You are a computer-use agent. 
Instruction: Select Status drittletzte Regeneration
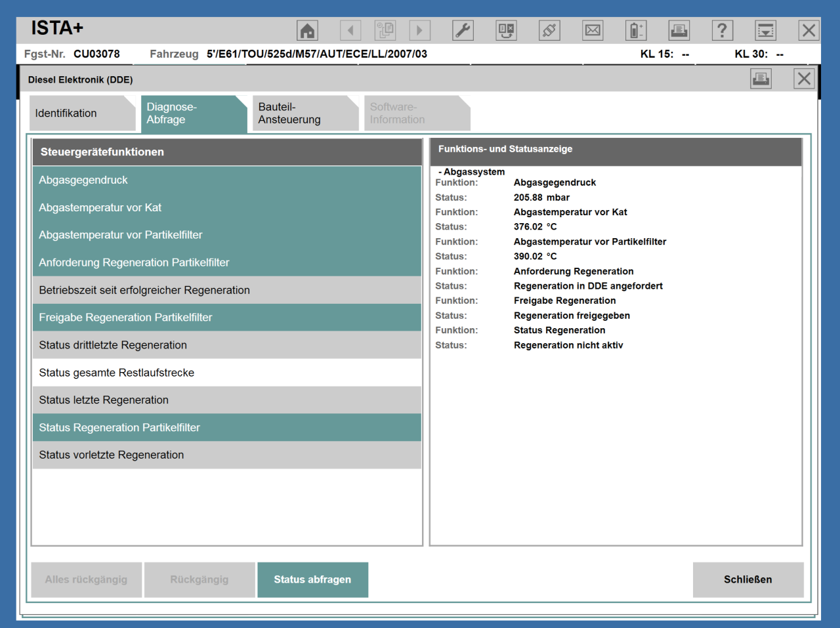click(x=227, y=345)
